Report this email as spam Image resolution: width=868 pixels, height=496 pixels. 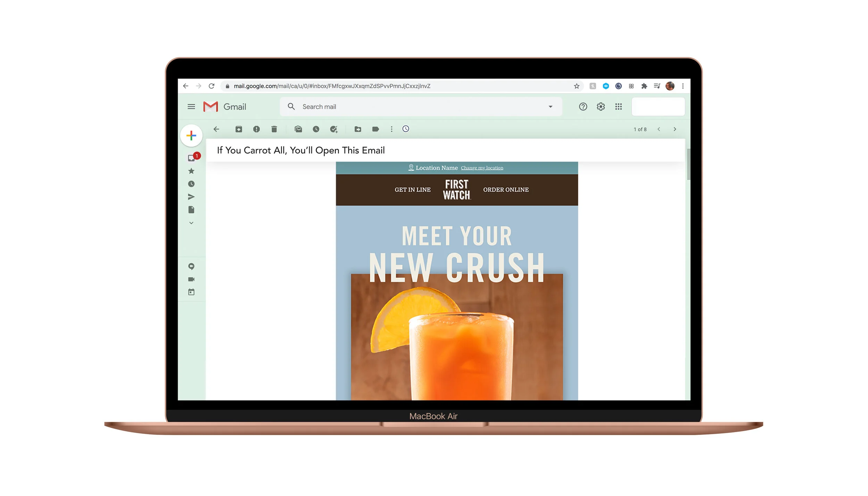click(x=257, y=129)
